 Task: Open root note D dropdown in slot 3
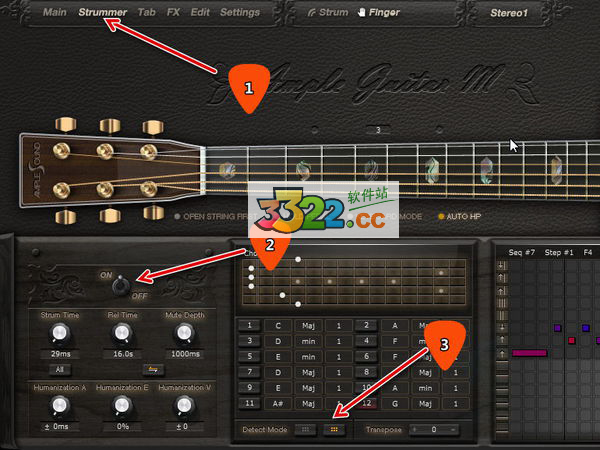[x=278, y=341]
